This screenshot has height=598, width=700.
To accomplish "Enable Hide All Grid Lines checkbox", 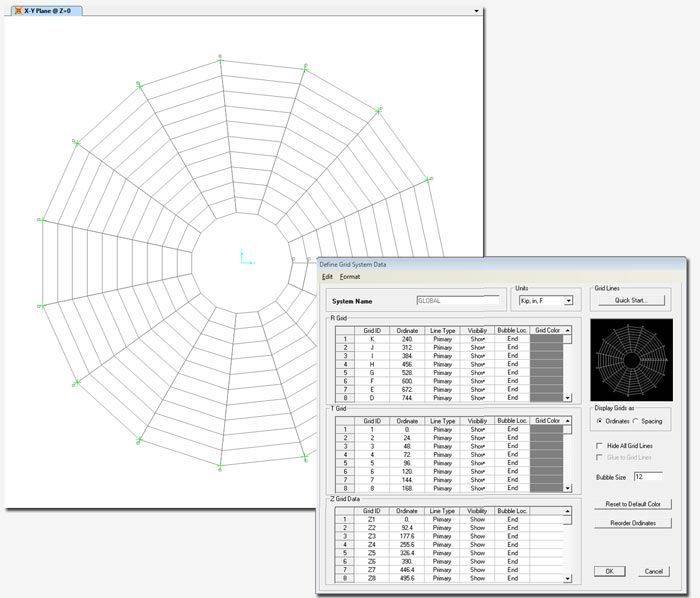I will click(x=600, y=446).
